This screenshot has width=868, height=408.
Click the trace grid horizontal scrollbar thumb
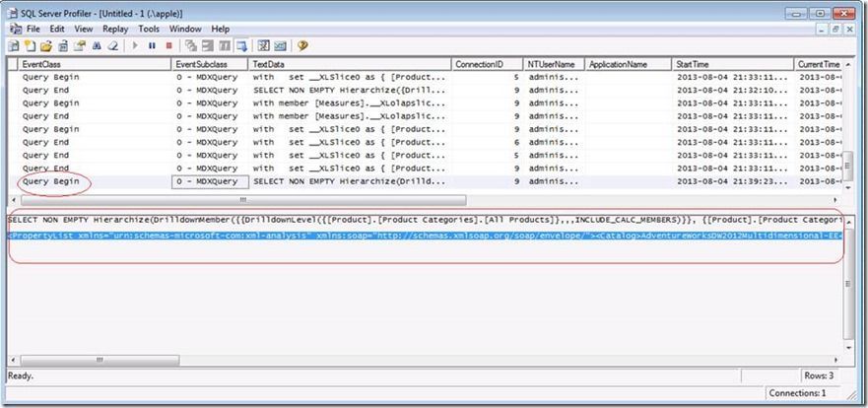coord(243,200)
